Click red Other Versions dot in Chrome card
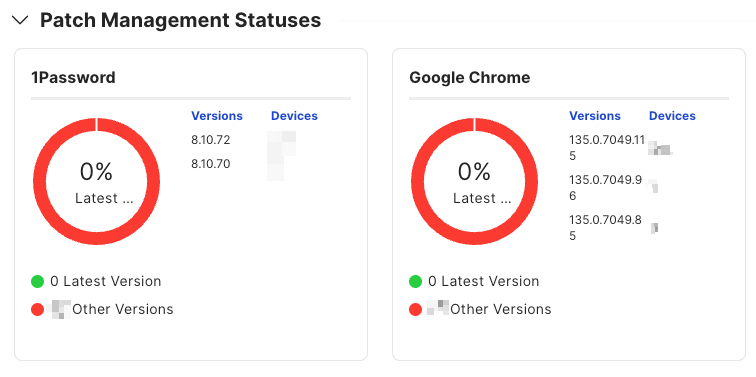Image resolution: width=756 pixels, height=377 pixels. click(x=416, y=309)
